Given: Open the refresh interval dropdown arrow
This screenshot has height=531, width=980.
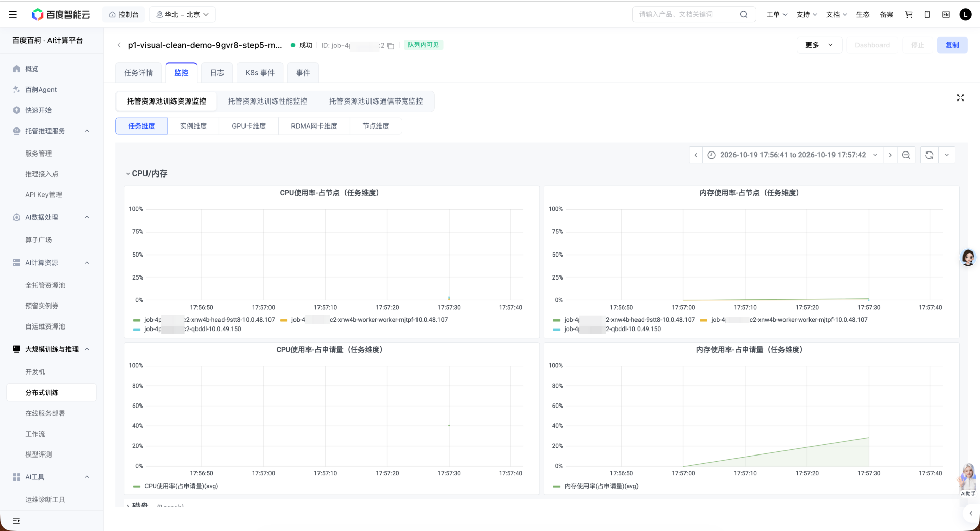Looking at the screenshot, I should [947, 155].
